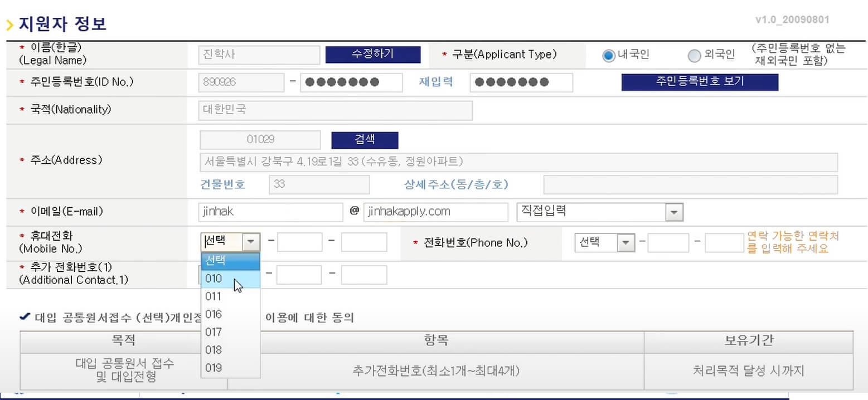868x400 pixels.
Task: Select 내국인 applicant type
Action: [x=608, y=55]
